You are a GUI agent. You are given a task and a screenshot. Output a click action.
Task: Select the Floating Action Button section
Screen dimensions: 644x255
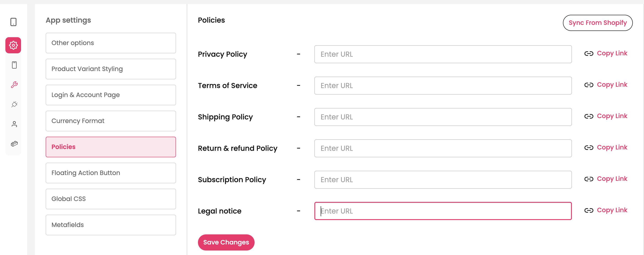tap(111, 173)
